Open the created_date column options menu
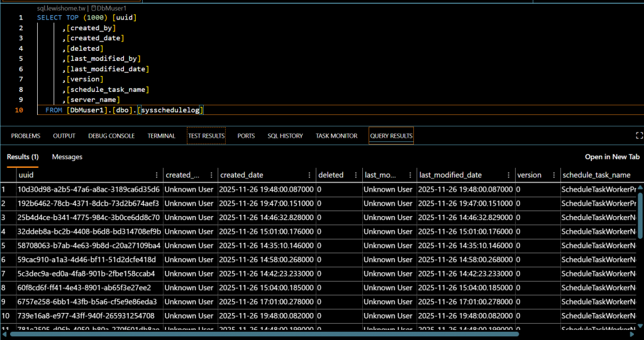644x340 pixels. 309,175
